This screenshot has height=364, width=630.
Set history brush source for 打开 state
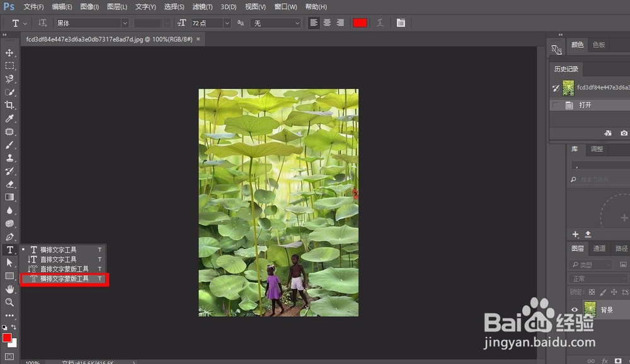pos(555,105)
